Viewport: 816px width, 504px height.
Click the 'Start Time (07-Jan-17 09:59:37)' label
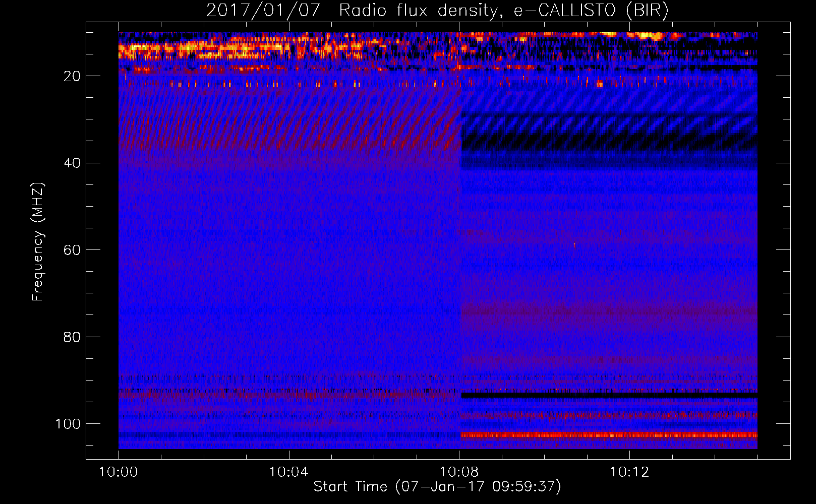[x=437, y=487]
